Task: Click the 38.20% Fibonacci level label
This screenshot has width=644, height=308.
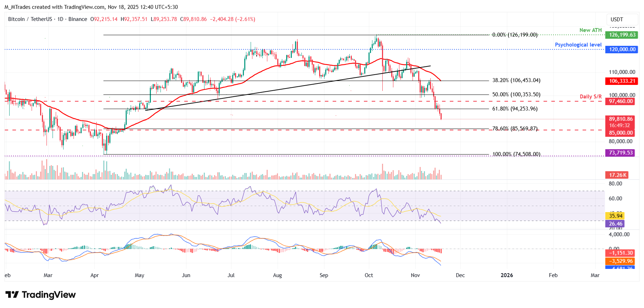Action: pyautogui.click(x=516, y=81)
